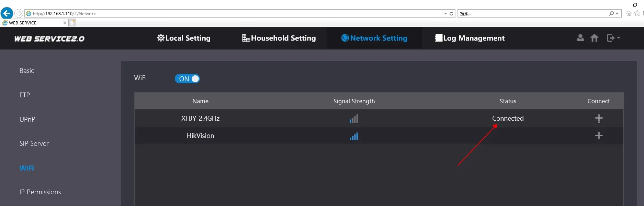Click the browser back arrow button
644x206 pixels.
(x=7, y=13)
